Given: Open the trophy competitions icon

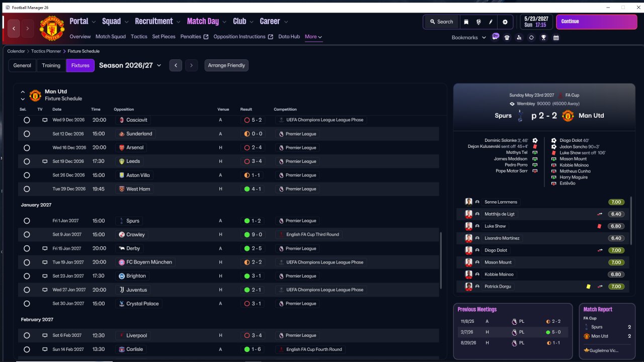Looking at the screenshot, I should tap(543, 38).
